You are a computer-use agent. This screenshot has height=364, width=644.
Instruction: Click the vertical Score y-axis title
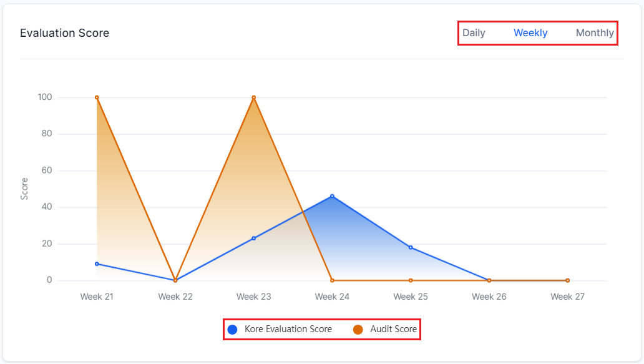(24, 189)
